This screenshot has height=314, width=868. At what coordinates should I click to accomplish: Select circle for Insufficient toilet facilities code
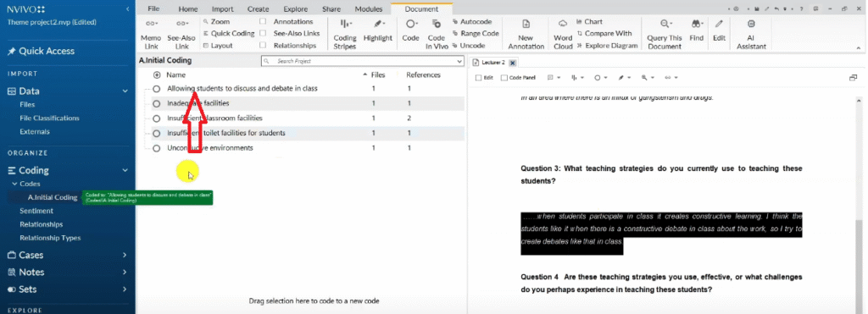[x=157, y=133]
